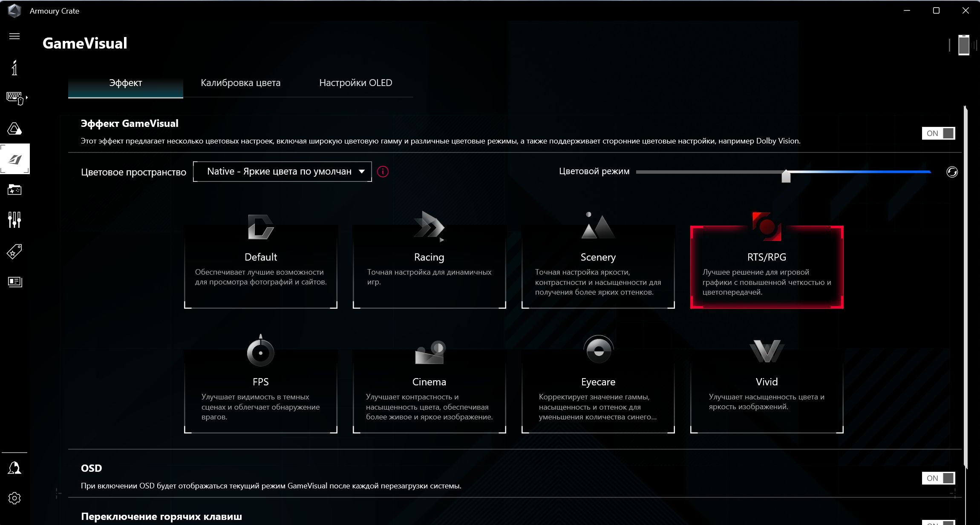Screen dimensions: 980x525
Task: Show color space info via red info icon
Action: (383, 172)
